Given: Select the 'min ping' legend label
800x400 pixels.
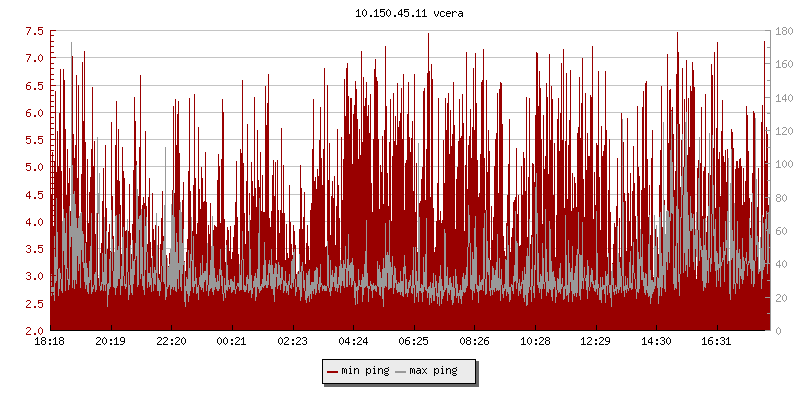Looking at the screenshot, I should click(365, 371).
